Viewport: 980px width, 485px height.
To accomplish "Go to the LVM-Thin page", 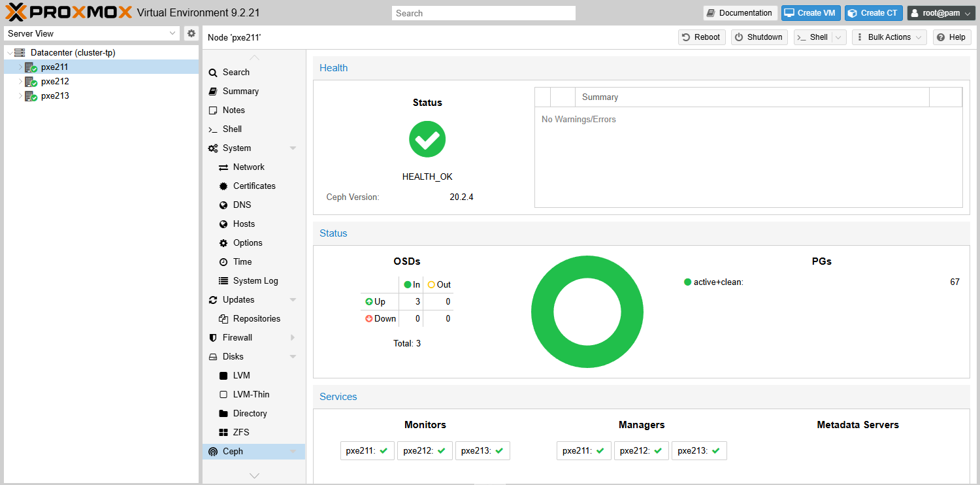I will pos(253,395).
